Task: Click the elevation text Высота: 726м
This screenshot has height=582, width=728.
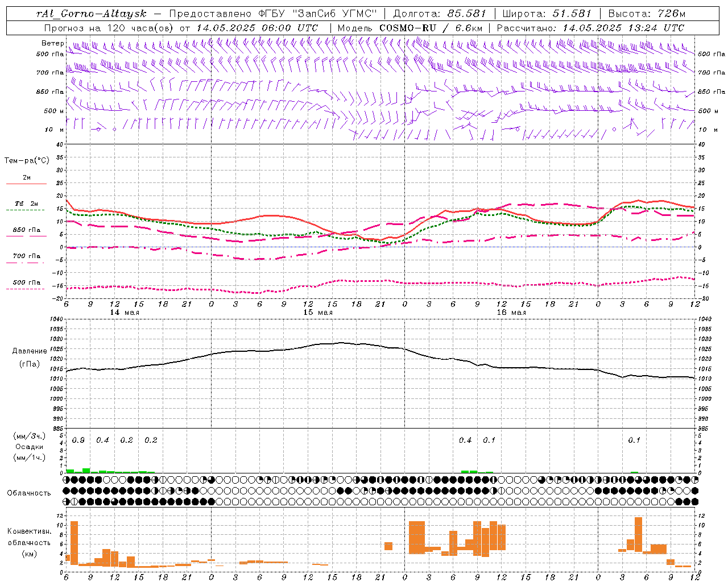Action: [x=647, y=14]
